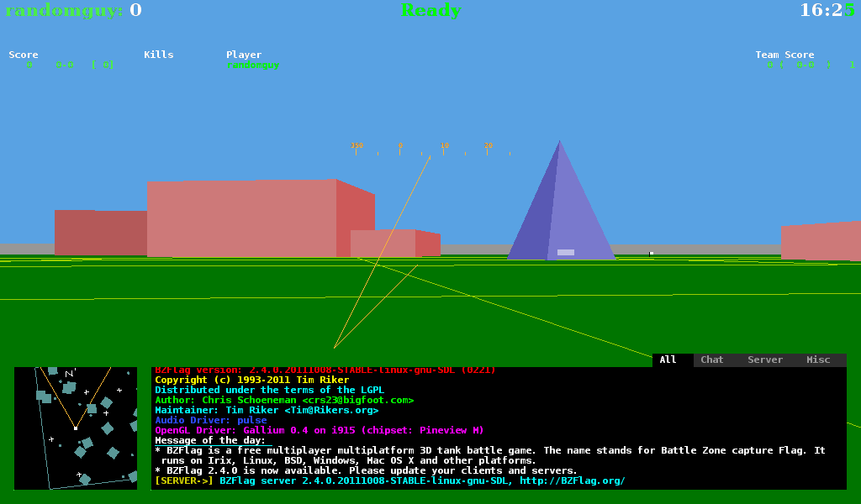Click the BZFlag.org link in the server message
Screen dimensions: 861x504
tap(572, 480)
